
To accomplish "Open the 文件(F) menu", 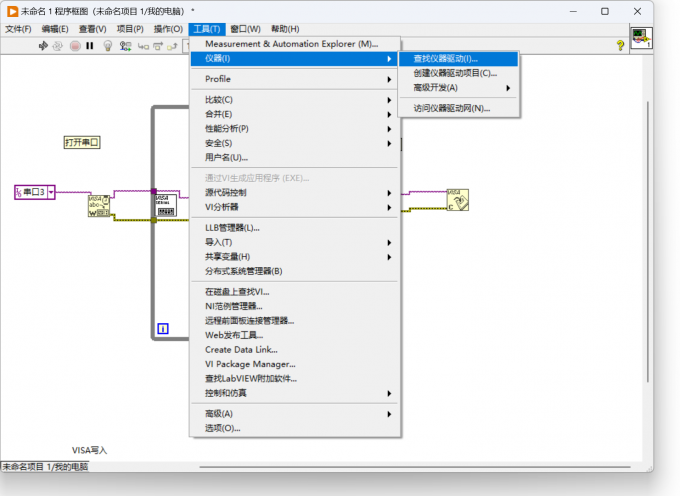I will [x=18, y=29].
